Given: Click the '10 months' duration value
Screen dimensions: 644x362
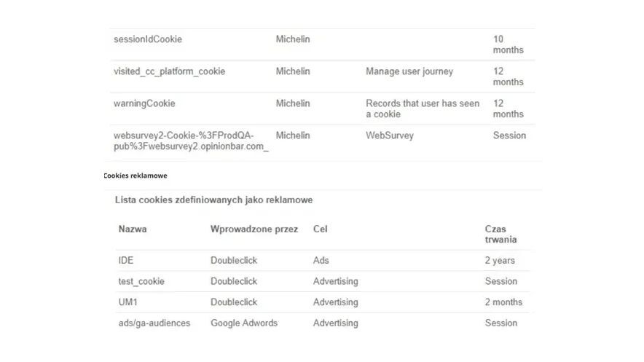Looking at the screenshot, I should click(508, 44).
